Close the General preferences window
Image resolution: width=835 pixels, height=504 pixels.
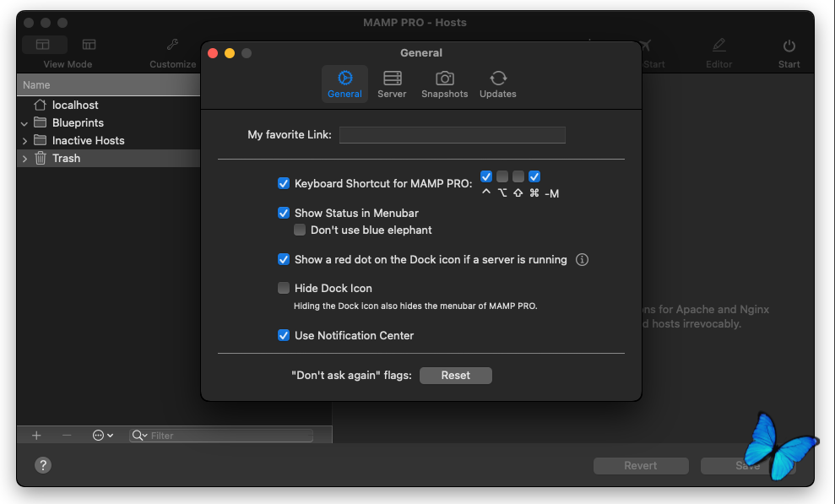click(213, 53)
